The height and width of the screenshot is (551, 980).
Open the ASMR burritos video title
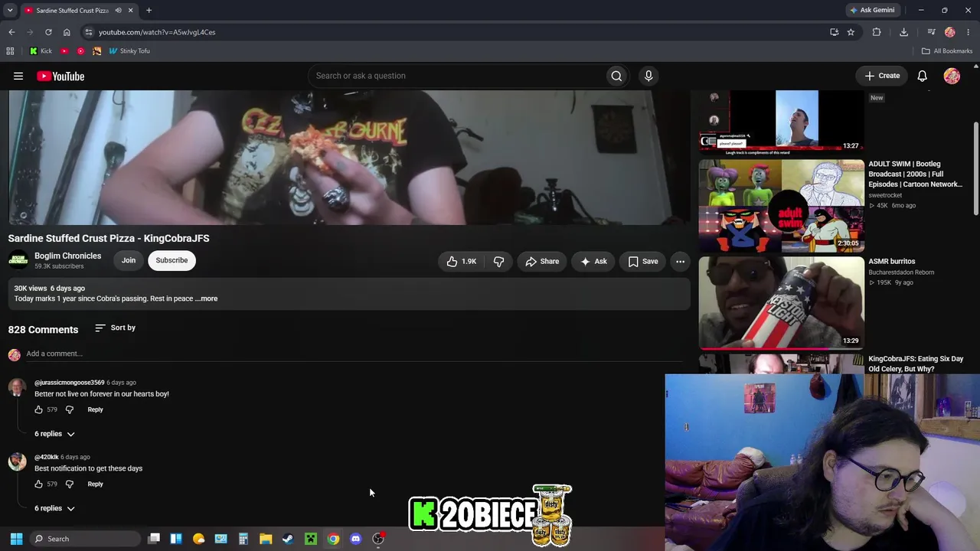pyautogui.click(x=891, y=261)
